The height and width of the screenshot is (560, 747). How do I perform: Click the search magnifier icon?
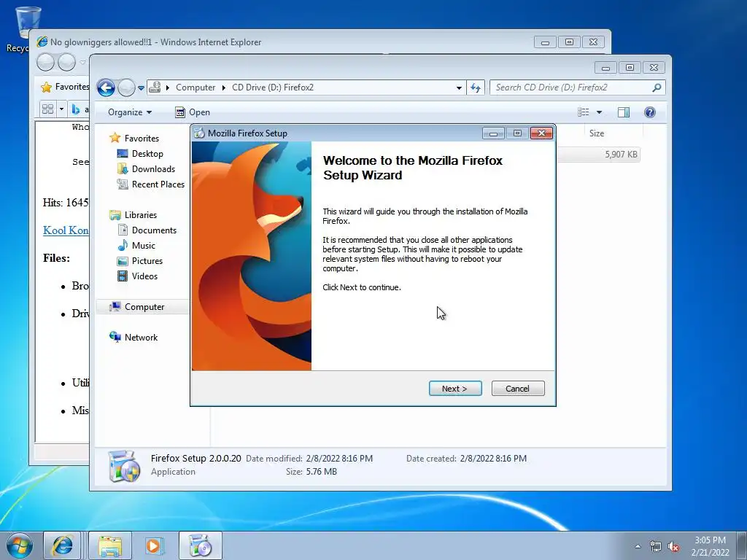tap(657, 87)
